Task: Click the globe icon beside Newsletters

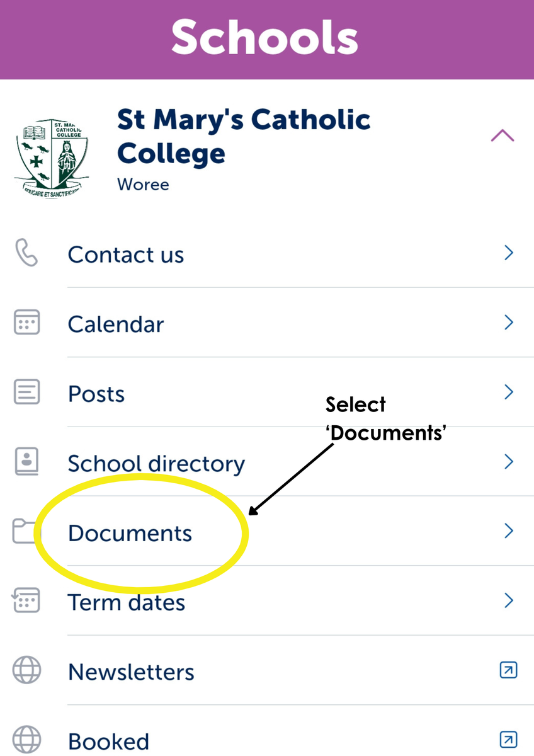Action: 26,670
